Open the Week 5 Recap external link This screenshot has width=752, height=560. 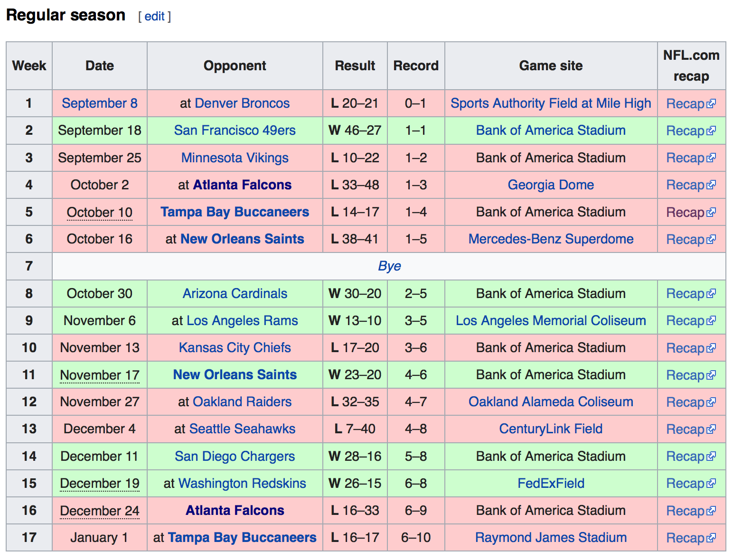685,213
